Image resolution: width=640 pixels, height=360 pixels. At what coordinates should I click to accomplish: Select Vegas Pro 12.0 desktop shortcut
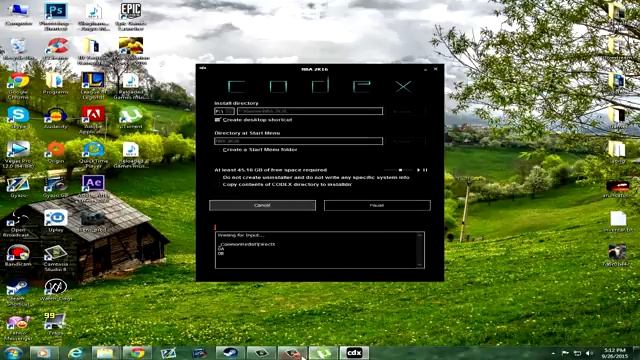pyautogui.click(x=18, y=155)
